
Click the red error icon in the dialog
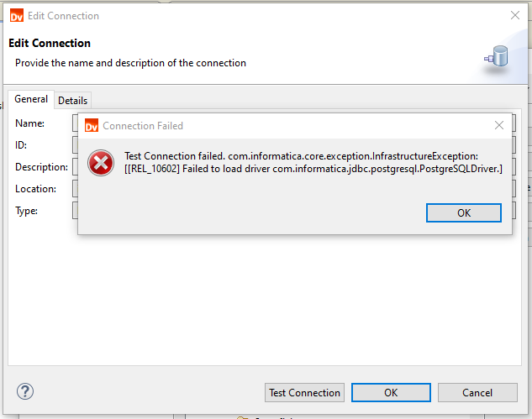click(x=101, y=163)
